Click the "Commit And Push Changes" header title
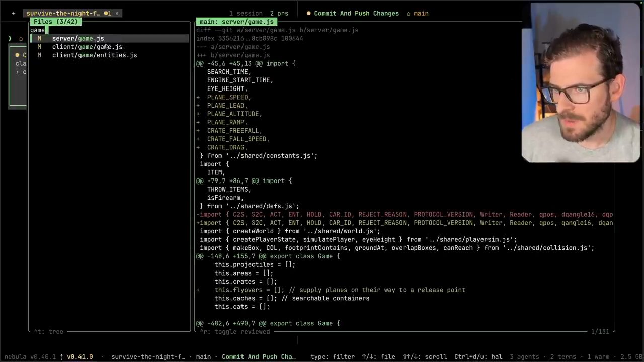 point(356,14)
